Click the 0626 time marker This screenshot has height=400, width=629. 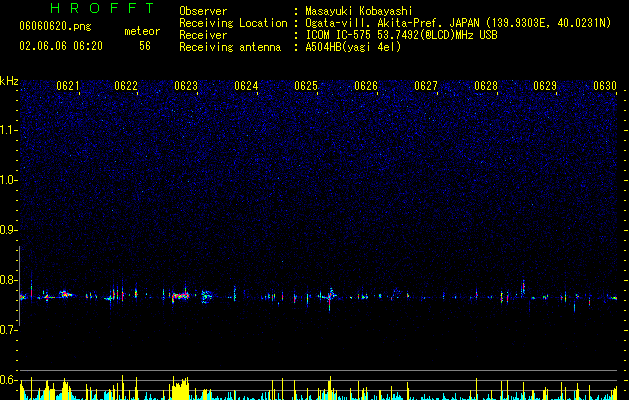tap(366, 86)
